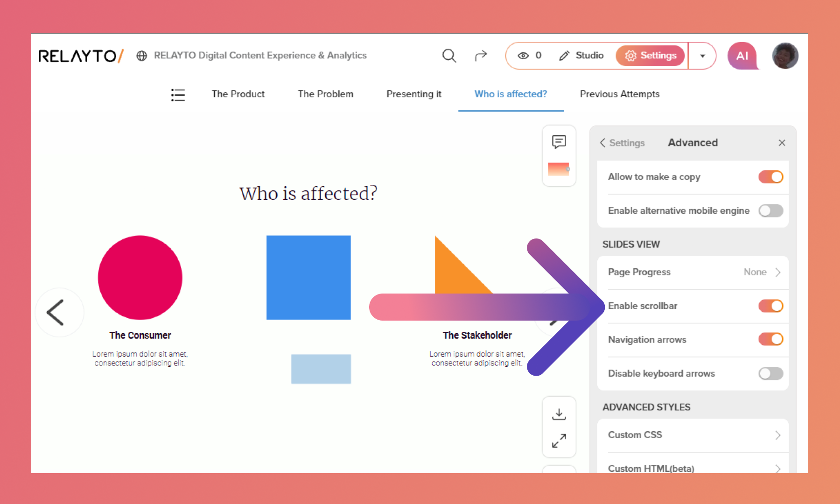Close the Advanced settings panel
The height and width of the screenshot is (504, 840).
click(782, 143)
